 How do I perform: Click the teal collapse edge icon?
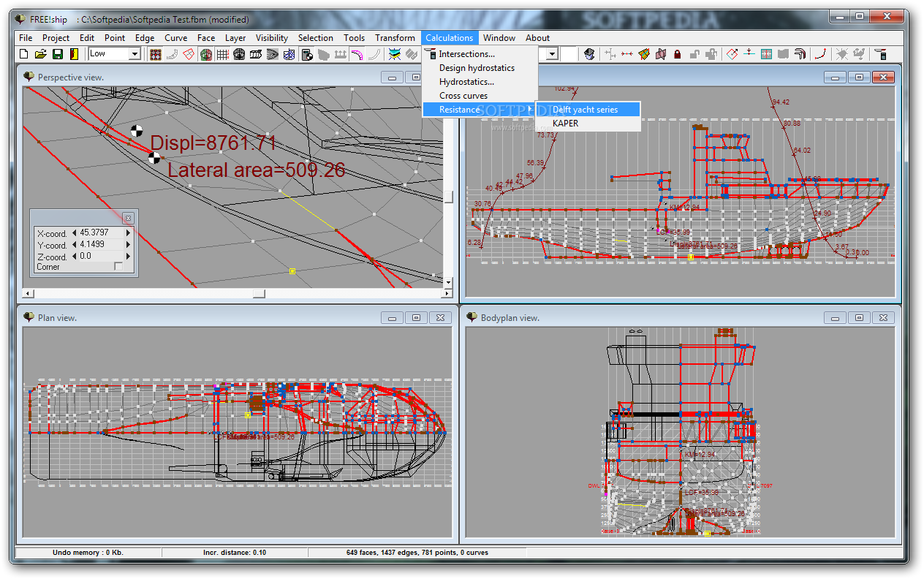766,54
